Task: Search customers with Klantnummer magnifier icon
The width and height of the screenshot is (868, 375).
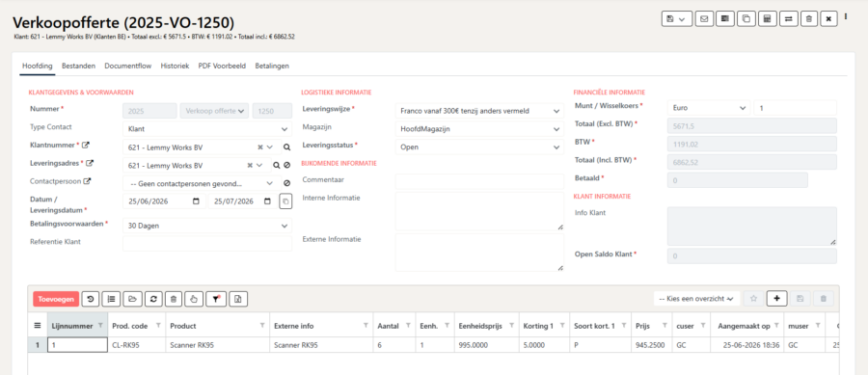Action: coord(286,147)
